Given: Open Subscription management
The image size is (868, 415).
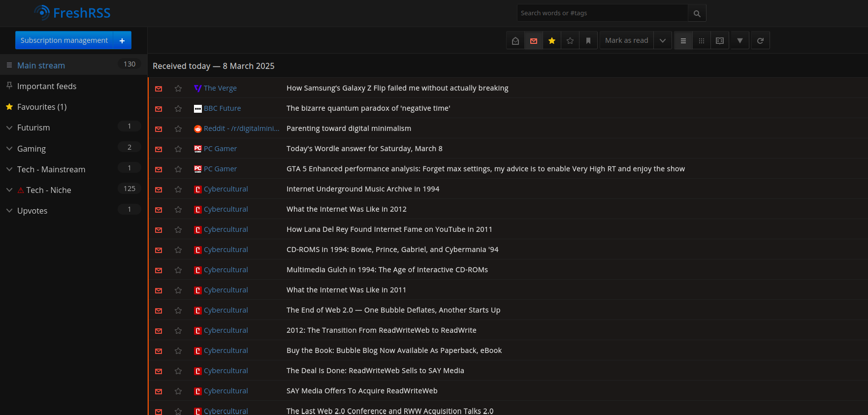Looking at the screenshot, I should pyautogui.click(x=64, y=40).
